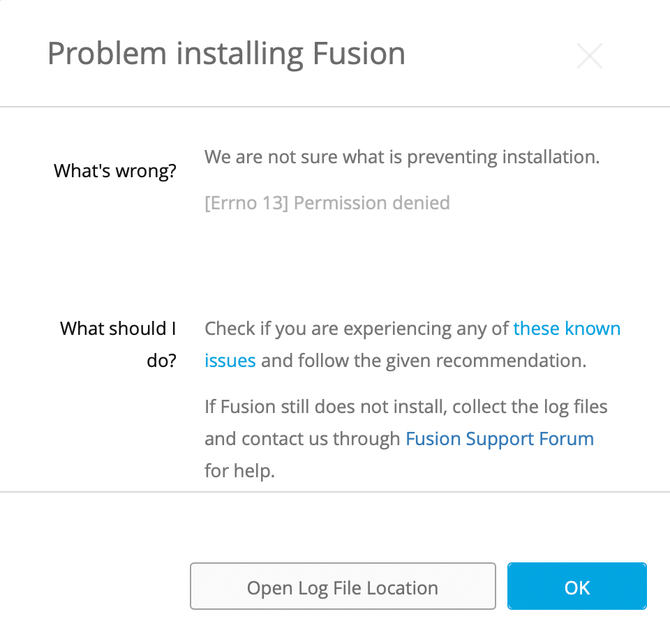This screenshot has width=670, height=644.
Task: Visit the Fusion Support Forum link
Action: 499,438
